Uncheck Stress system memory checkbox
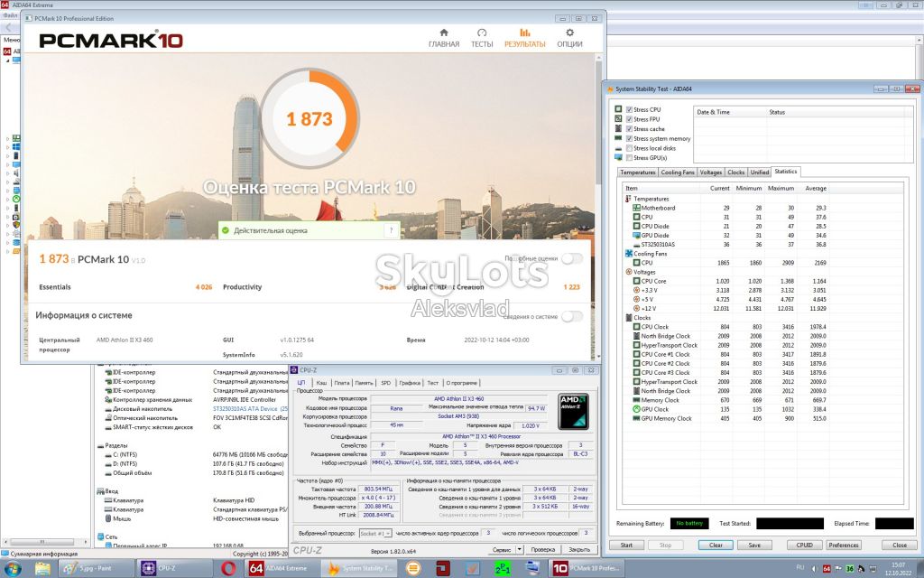The width and height of the screenshot is (924, 578). coord(629,138)
